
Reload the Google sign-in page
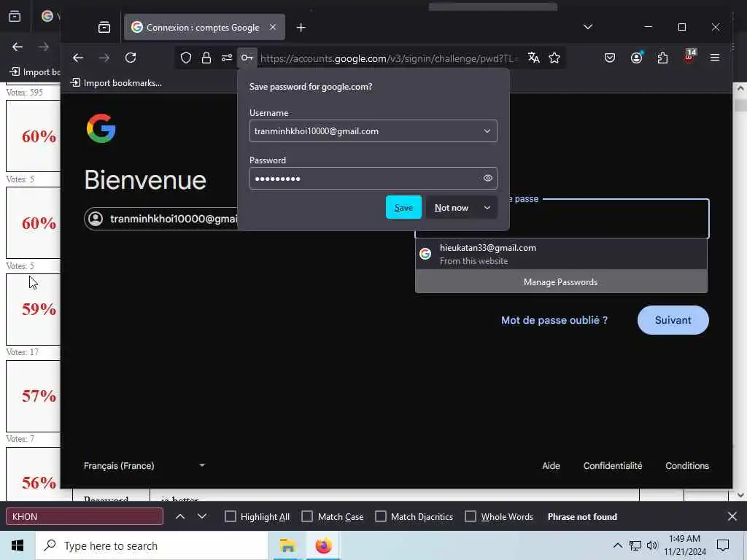[131, 58]
